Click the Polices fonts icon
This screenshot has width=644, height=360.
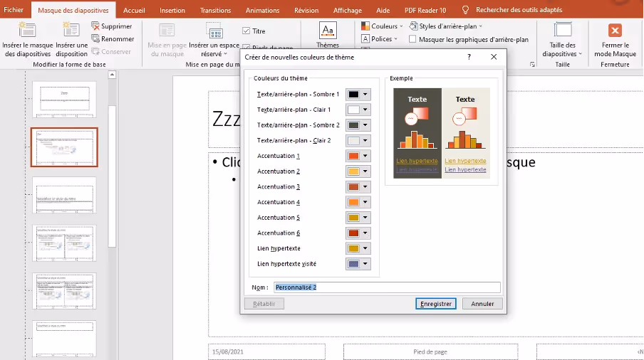pos(365,39)
